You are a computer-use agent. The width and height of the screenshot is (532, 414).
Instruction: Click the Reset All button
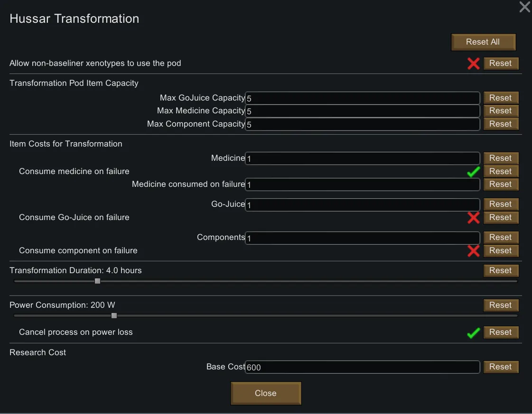click(483, 42)
